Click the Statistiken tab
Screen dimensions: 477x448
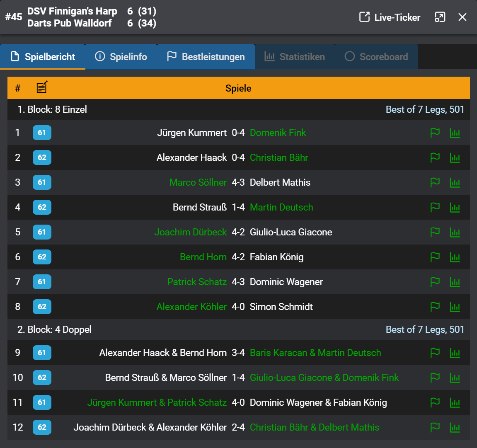(295, 57)
